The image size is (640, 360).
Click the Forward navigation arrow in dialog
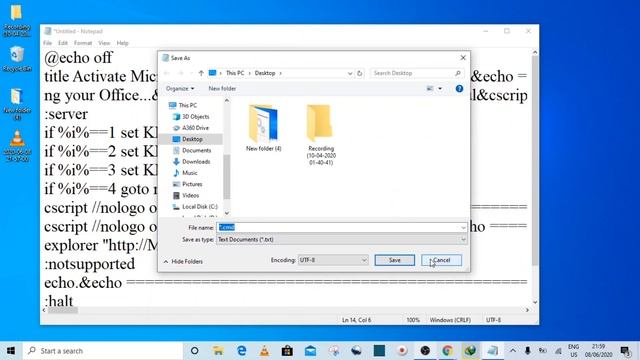pyautogui.click(x=181, y=73)
